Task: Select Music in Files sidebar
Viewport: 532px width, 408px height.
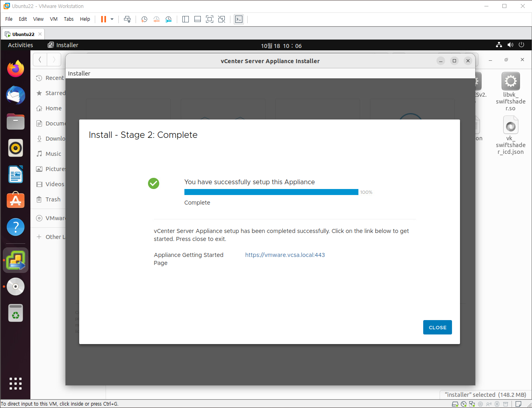Action: [49, 154]
